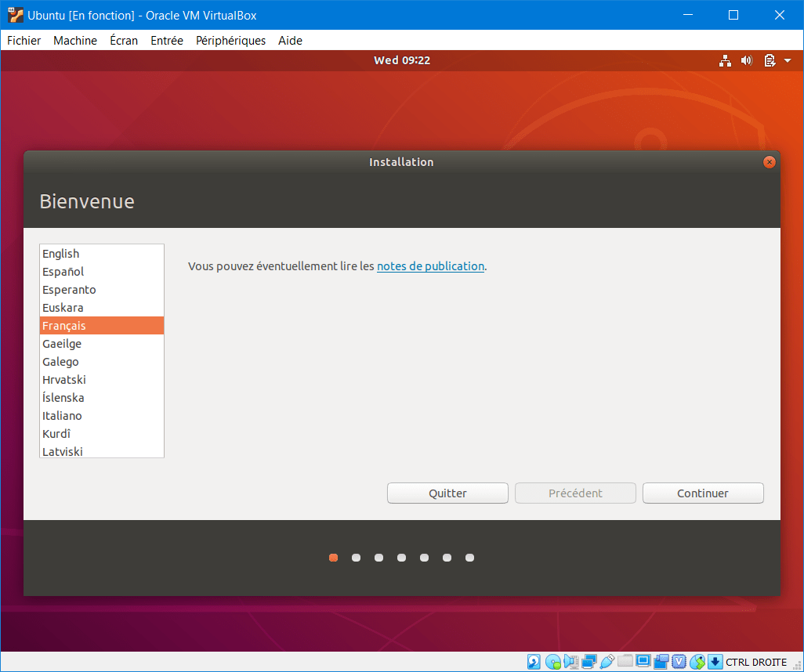Select Íslenska in the language list
804x672 pixels.
click(102, 397)
